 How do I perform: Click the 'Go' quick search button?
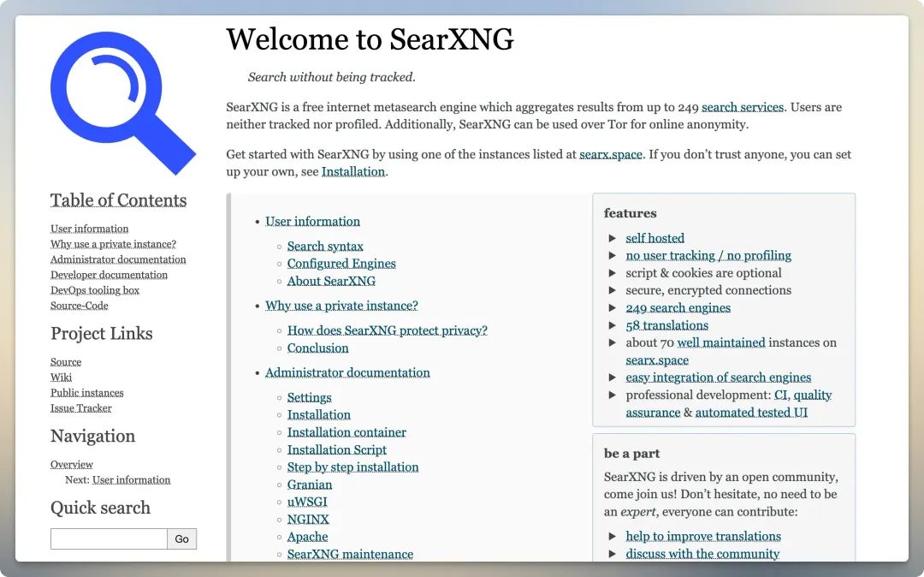coord(182,538)
